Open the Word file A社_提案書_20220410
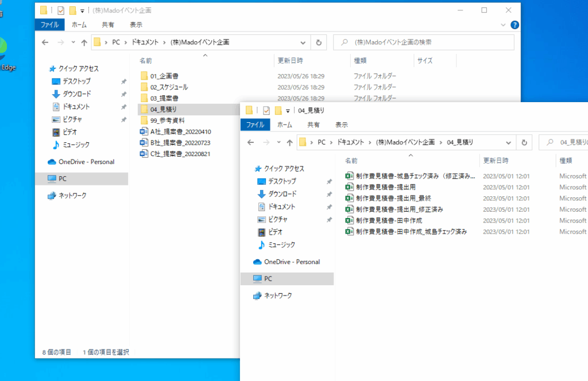 tap(180, 131)
